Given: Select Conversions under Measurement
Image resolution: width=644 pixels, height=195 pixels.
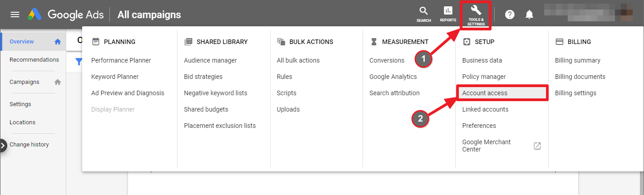Looking at the screenshot, I should click(x=387, y=60).
